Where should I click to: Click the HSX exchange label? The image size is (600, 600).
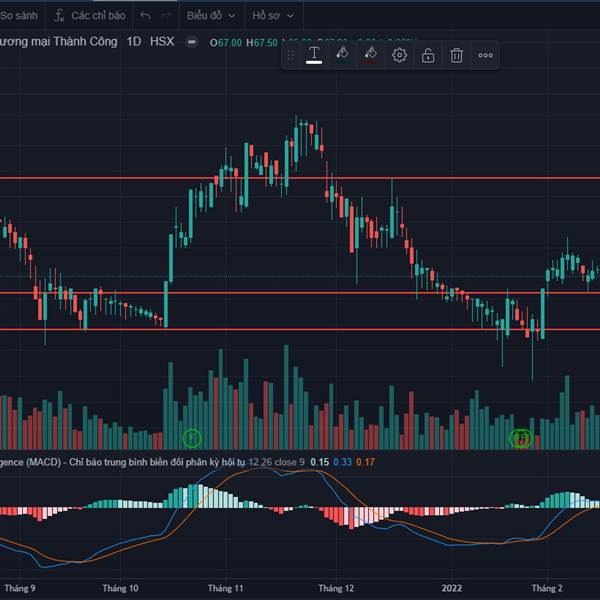pos(162,41)
